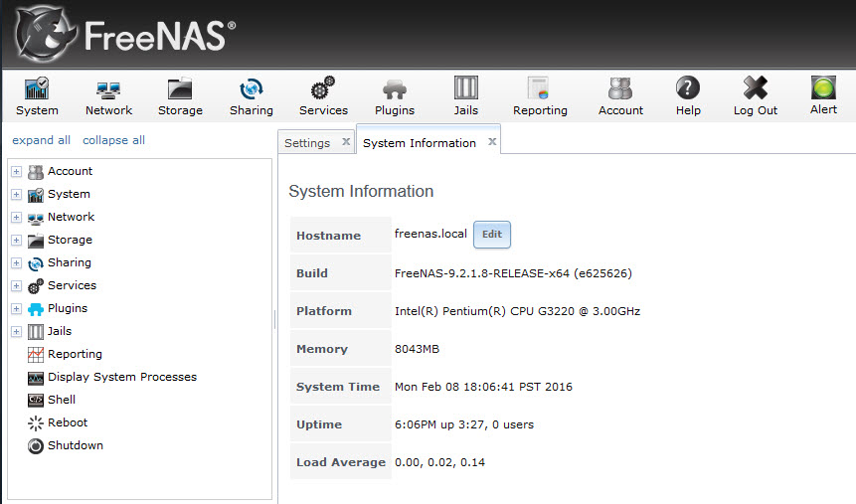Image resolution: width=856 pixels, height=504 pixels.
Task: Click the sidebar splitter handle
Action: pyautogui.click(x=274, y=319)
